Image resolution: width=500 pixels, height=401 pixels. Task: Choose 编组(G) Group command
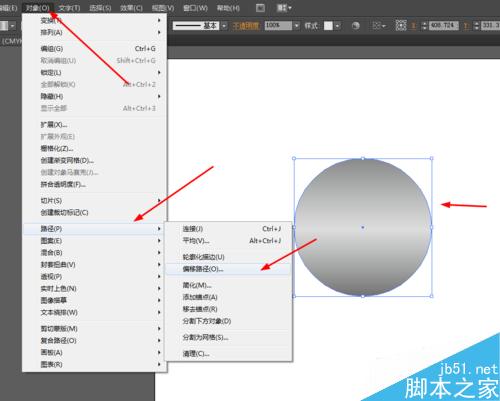pyautogui.click(x=94, y=49)
